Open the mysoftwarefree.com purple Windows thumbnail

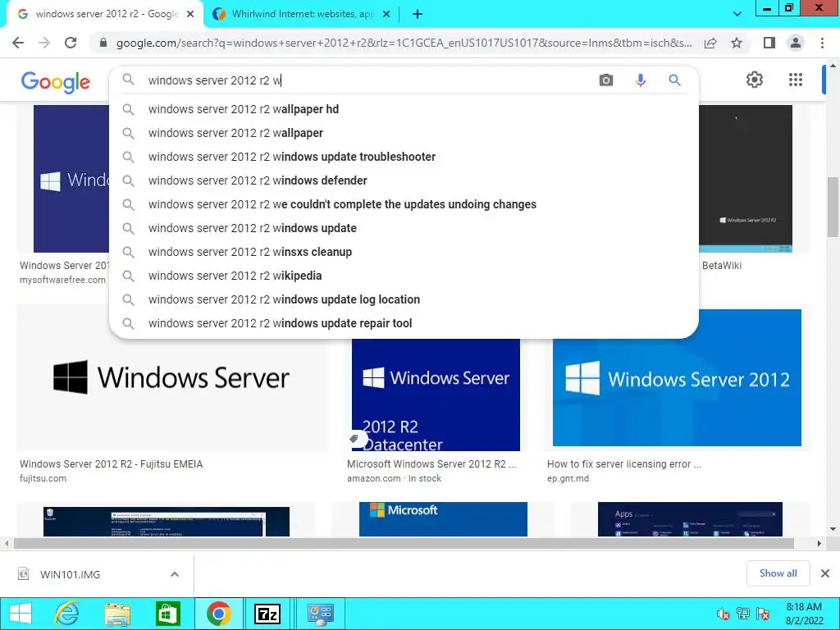tap(71, 178)
